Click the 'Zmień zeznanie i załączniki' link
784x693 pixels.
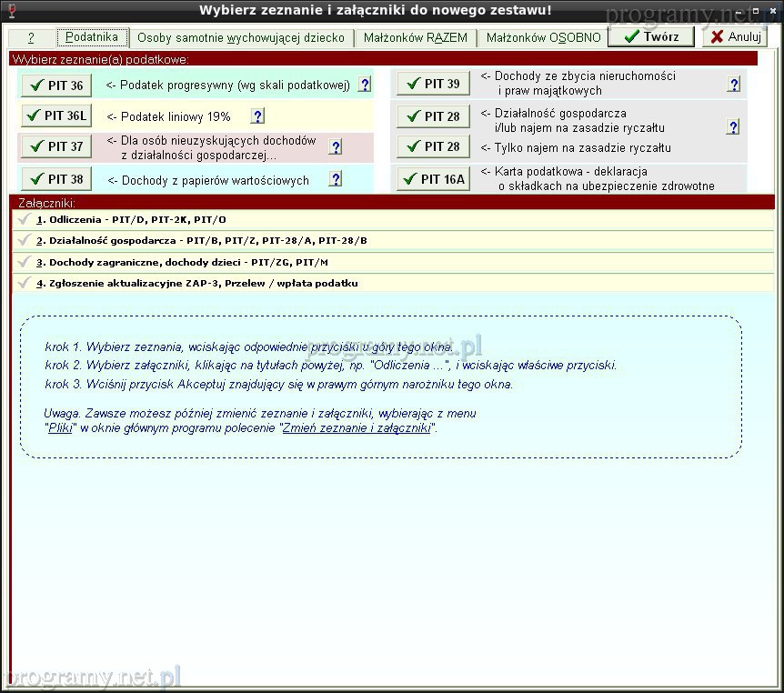357,427
